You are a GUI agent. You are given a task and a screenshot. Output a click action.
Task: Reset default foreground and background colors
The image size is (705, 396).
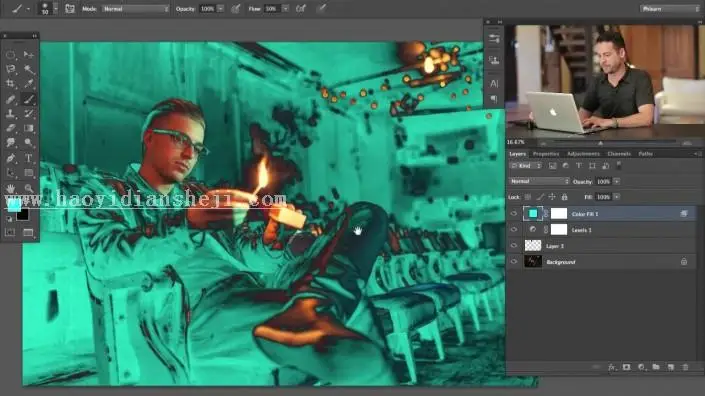click(x=9, y=219)
